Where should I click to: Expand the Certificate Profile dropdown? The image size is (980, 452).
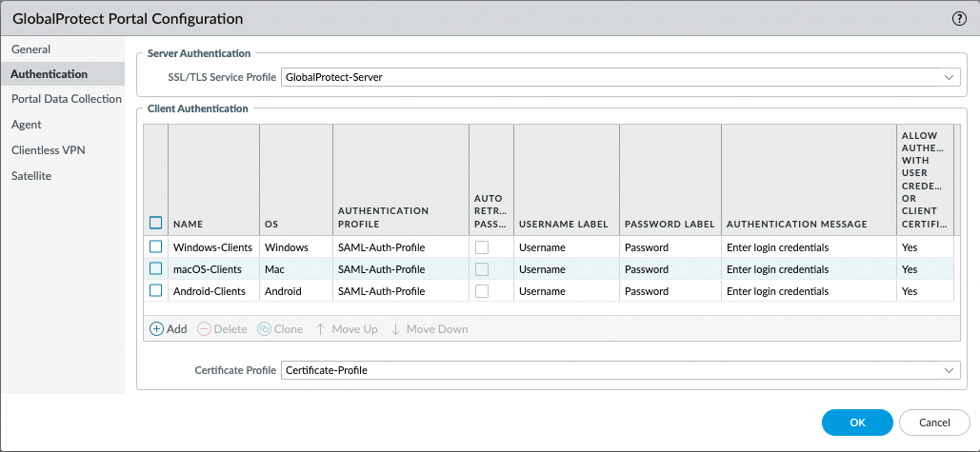point(949,370)
